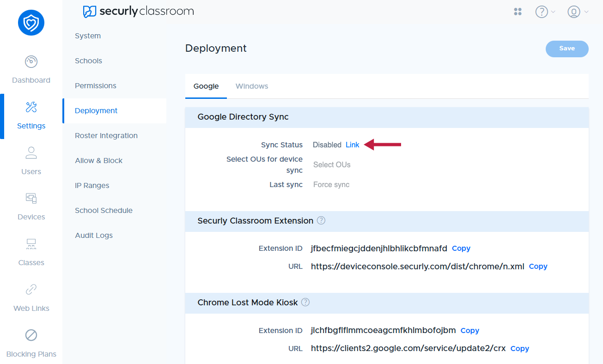Screen dimensions: 603x364
Task: Click the Settings label in sidebar
Action: pyautogui.click(x=31, y=126)
